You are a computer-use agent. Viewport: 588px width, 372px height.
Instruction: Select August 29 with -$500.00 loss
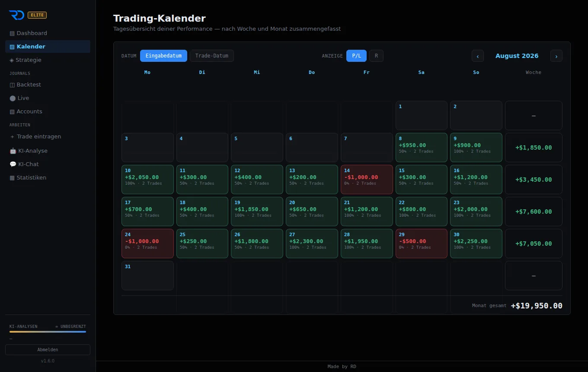(x=422, y=244)
